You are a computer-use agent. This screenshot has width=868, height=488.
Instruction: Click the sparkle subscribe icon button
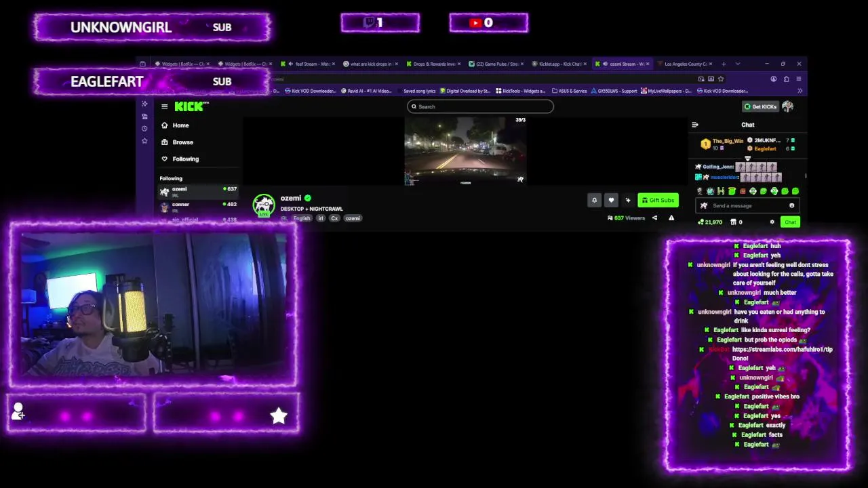click(628, 200)
